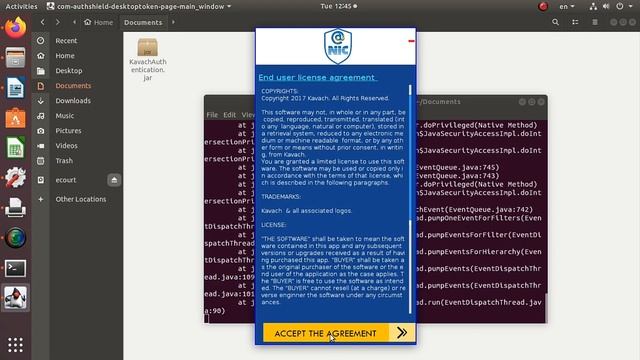
Task: Toggle list/grid view in Files
Action: click(x=575, y=22)
